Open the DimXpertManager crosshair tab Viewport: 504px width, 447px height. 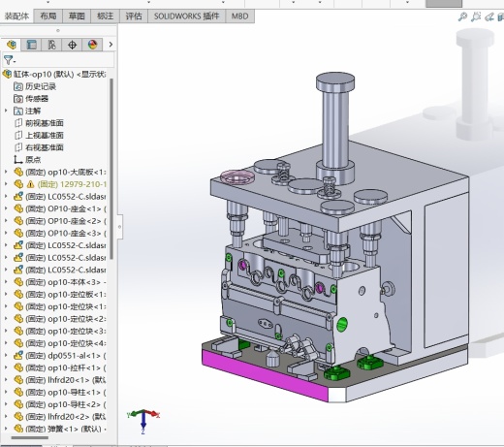click(72, 45)
